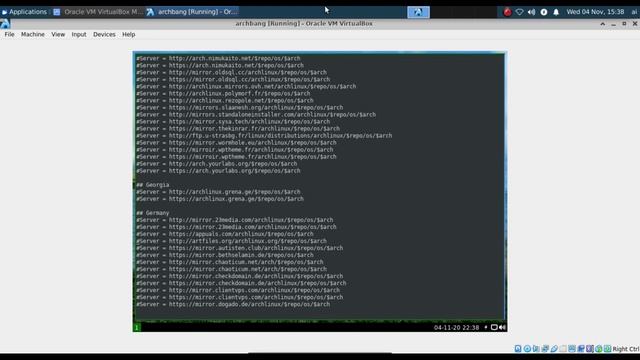The height and width of the screenshot is (360, 640).
Task: Click the Right Ctrl host key label
Action: [626, 349]
